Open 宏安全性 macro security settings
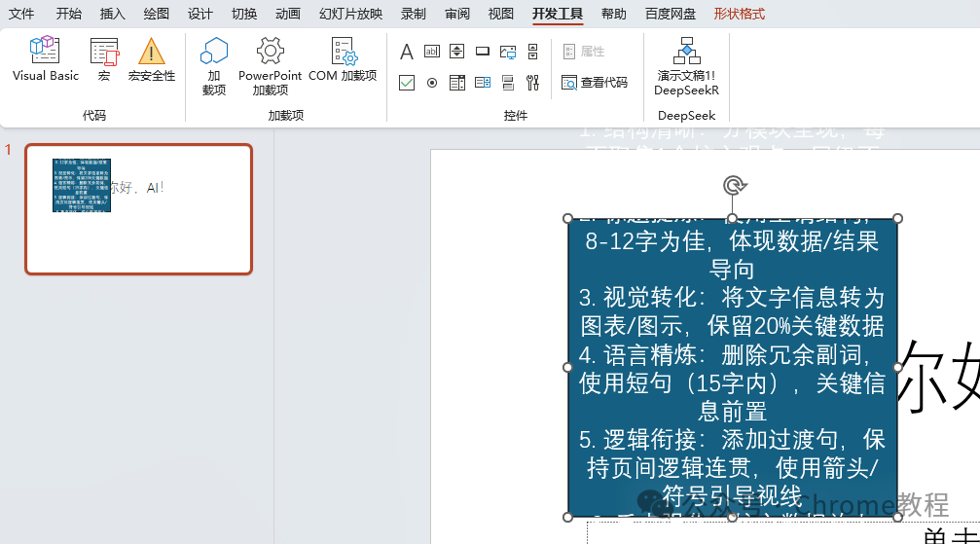The width and height of the screenshot is (980, 544). (x=151, y=59)
